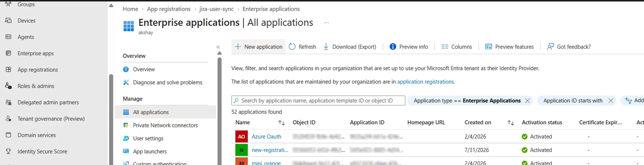Click Activated status in new-registrati... row

click(x=537, y=150)
